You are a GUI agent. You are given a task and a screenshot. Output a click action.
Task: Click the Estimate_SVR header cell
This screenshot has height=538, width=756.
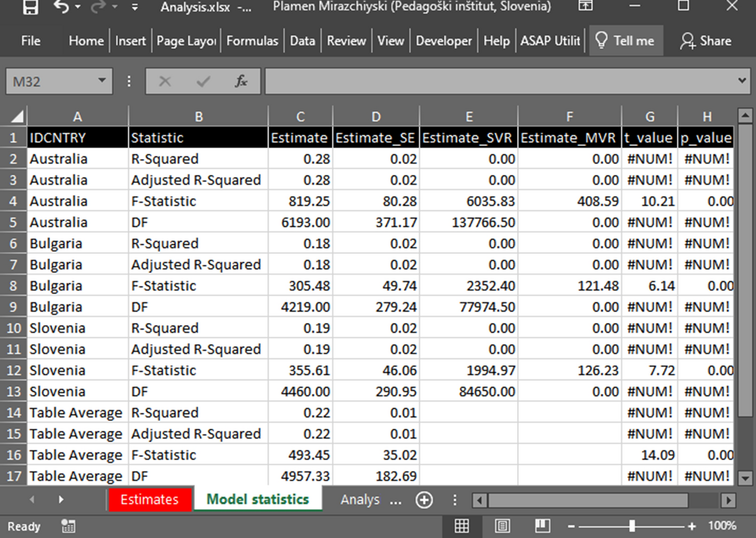click(468, 138)
